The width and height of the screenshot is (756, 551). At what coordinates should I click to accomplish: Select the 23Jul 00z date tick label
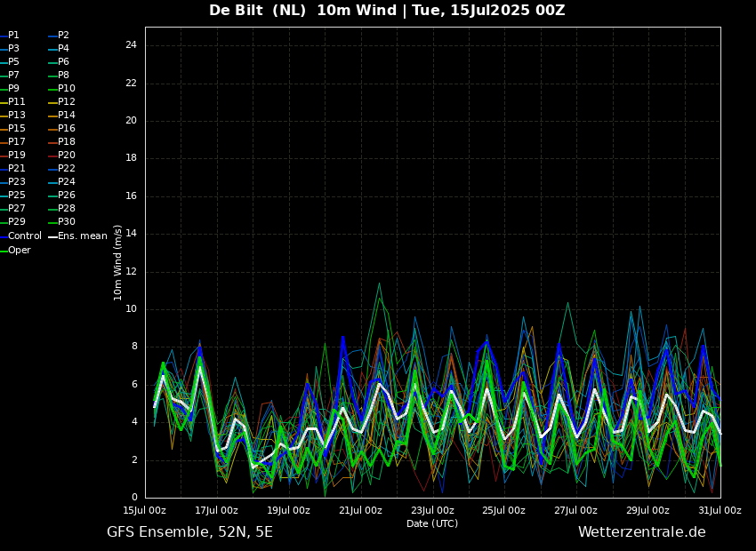pyautogui.click(x=432, y=510)
